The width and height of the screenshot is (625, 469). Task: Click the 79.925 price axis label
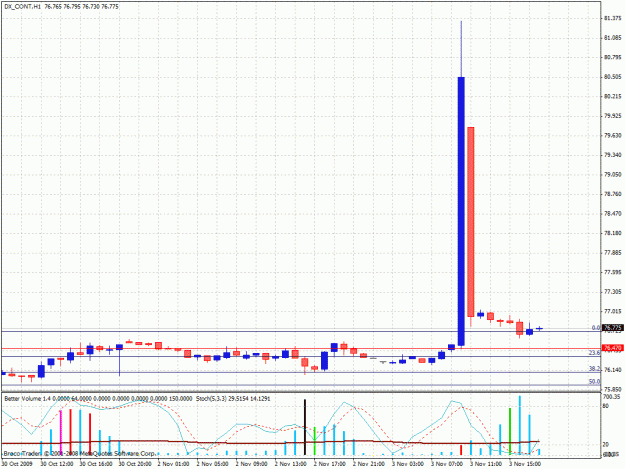coord(613,116)
